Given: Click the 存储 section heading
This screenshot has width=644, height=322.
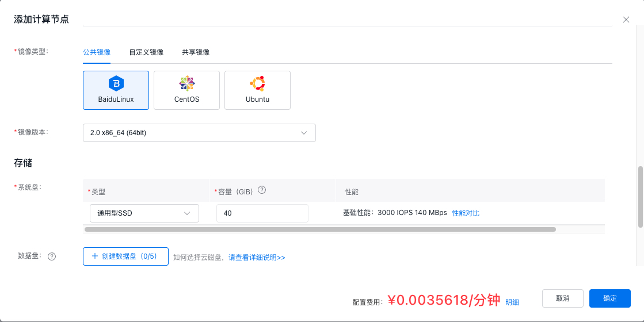Looking at the screenshot, I should (23, 163).
